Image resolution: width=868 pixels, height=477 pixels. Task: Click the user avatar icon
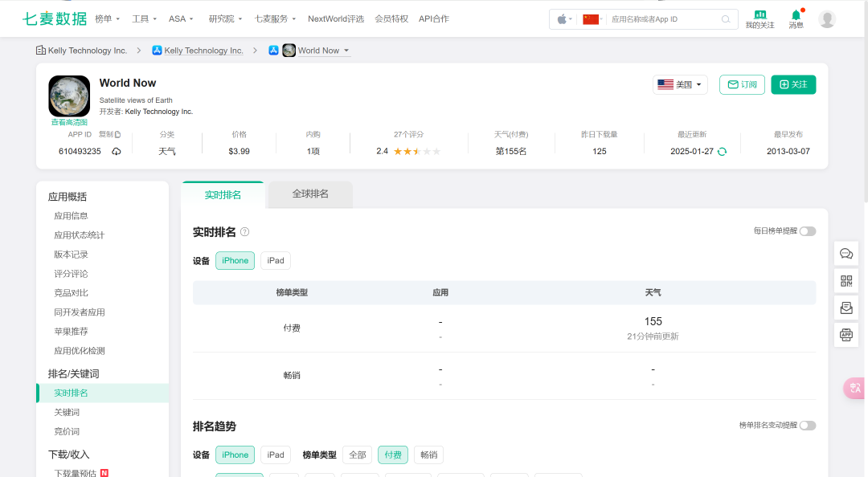827,19
